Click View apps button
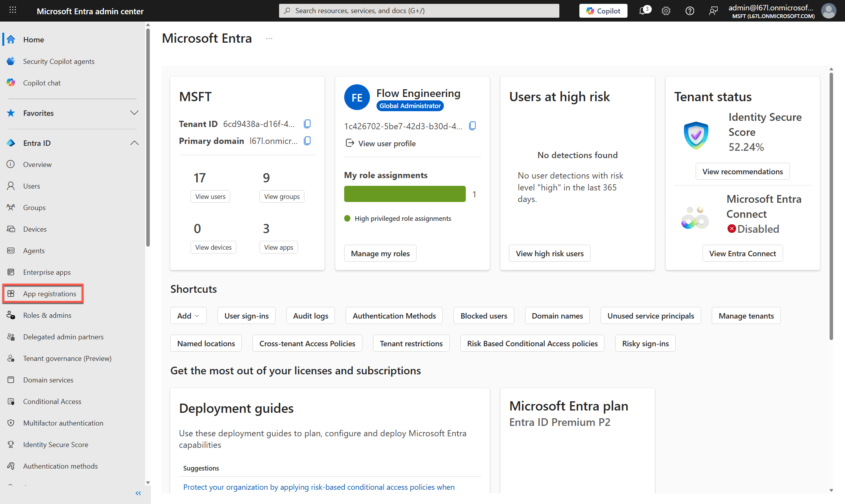 [279, 247]
